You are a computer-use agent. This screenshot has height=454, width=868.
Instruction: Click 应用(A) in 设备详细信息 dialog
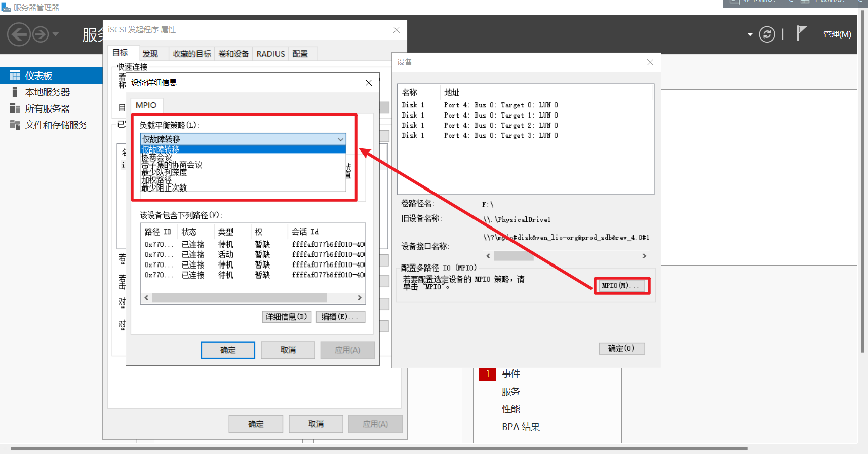click(347, 350)
